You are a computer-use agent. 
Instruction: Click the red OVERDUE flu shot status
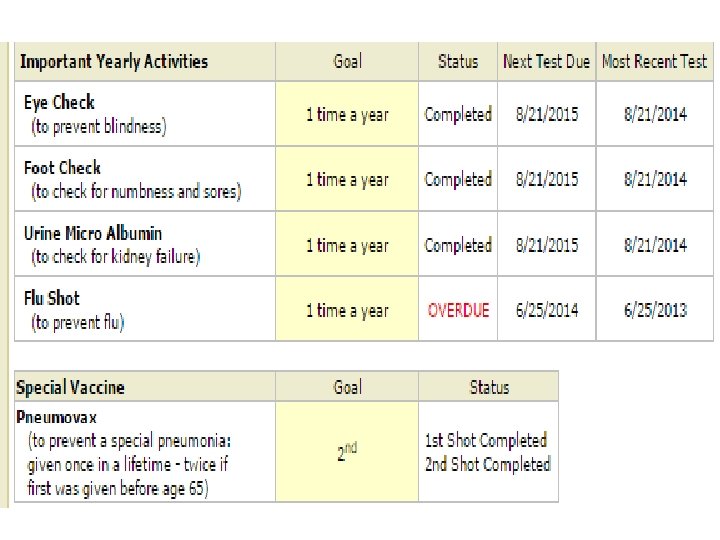click(x=458, y=310)
